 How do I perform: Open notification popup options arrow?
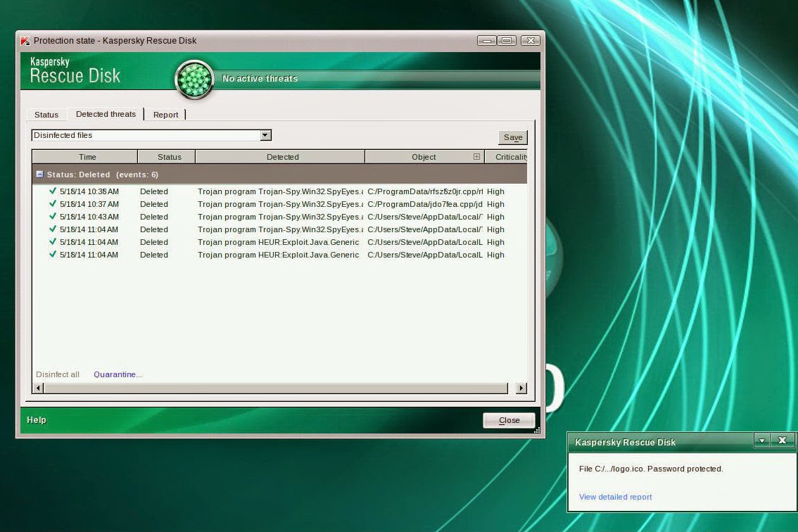pyautogui.click(x=762, y=441)
